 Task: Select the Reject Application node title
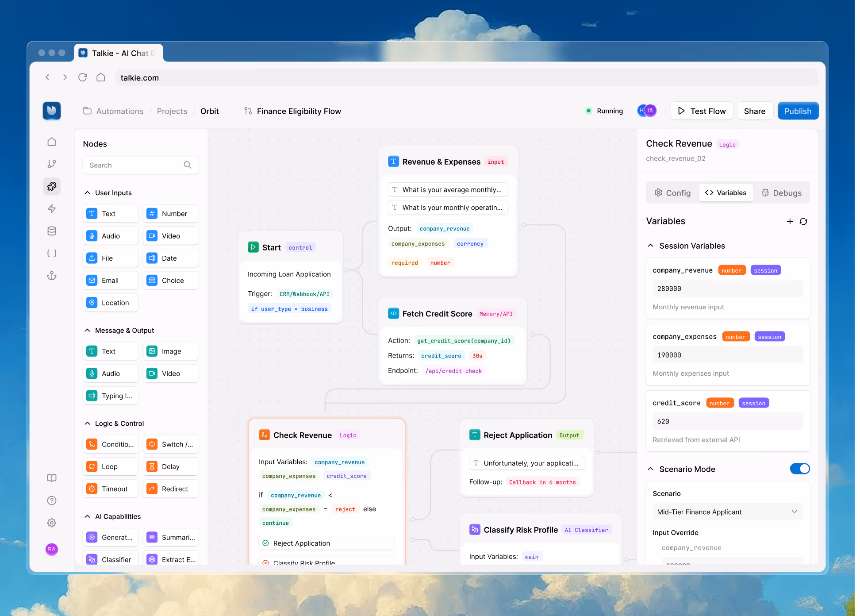point(518,435)
